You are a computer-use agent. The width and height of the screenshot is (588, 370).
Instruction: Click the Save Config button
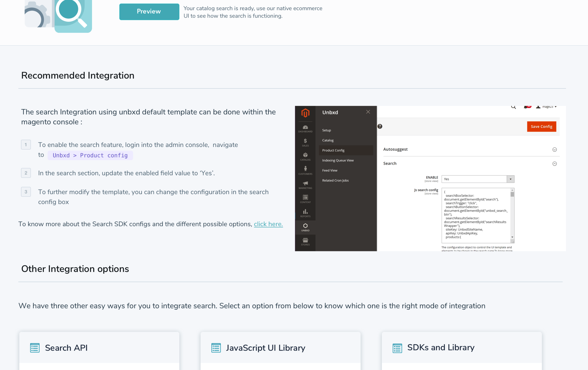[x=541, y=127]
